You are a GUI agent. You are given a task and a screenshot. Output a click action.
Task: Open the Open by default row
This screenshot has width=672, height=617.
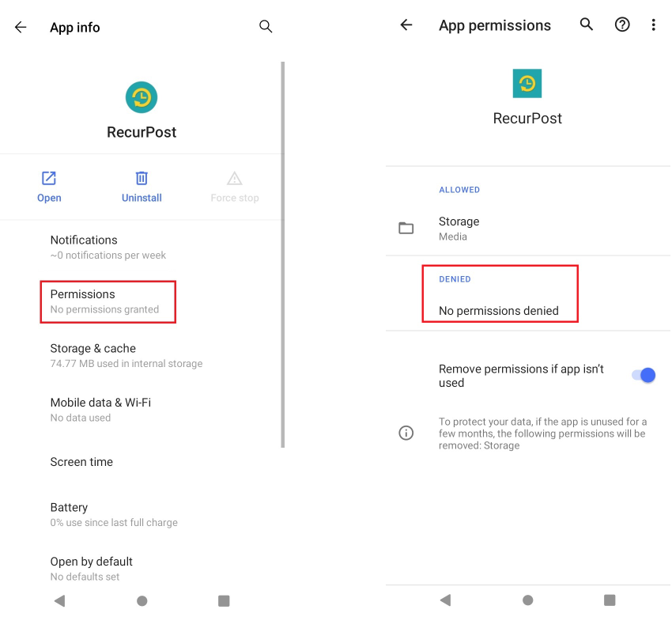(x=142, y=569)
